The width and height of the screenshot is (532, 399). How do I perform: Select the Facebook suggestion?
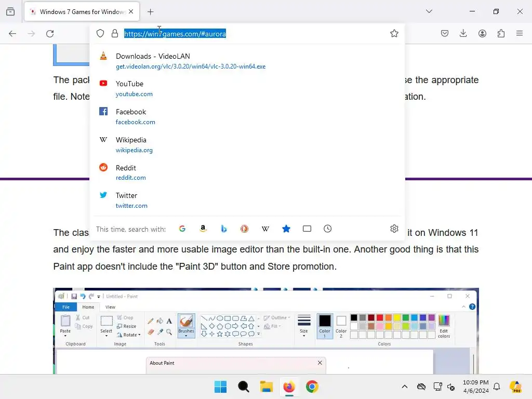[x=247, y=116]
